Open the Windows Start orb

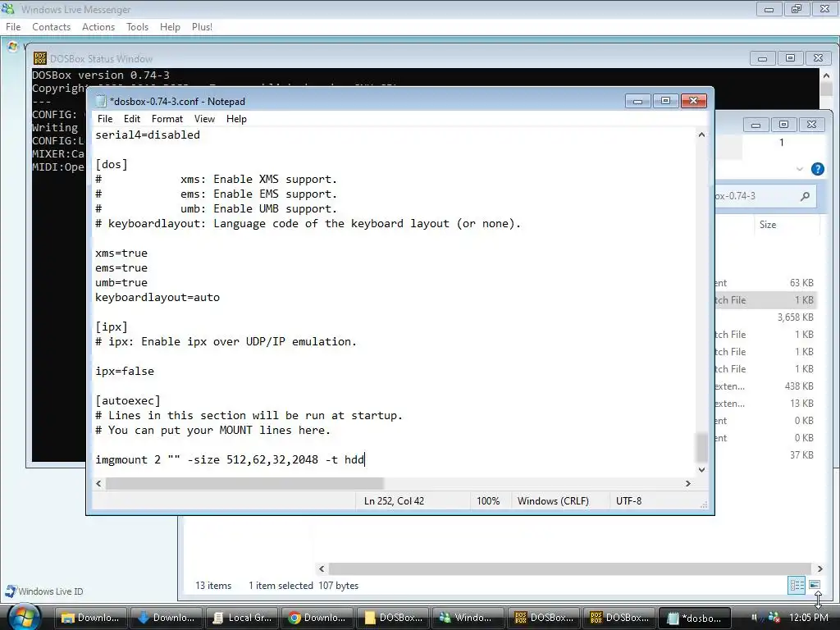pyautogui.click(x=23, y=617)
